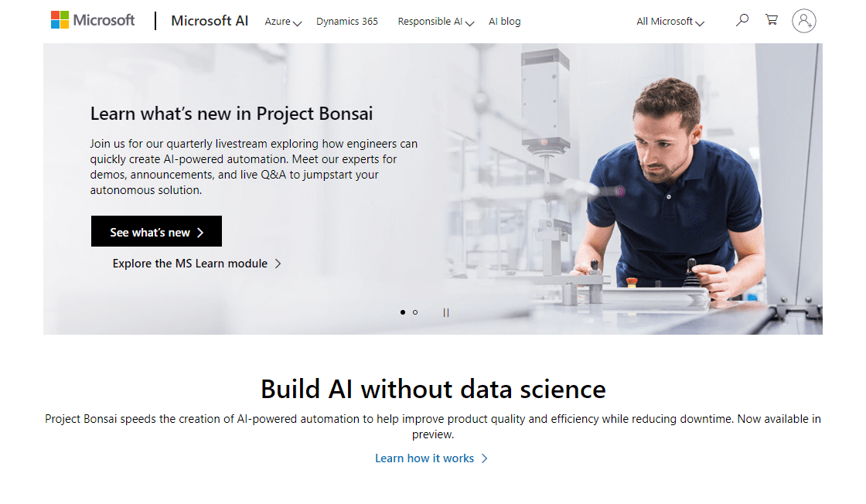
Task: Click the Microsoft AI brand heading
Action: pyautogui.click(x=210, y=21)
